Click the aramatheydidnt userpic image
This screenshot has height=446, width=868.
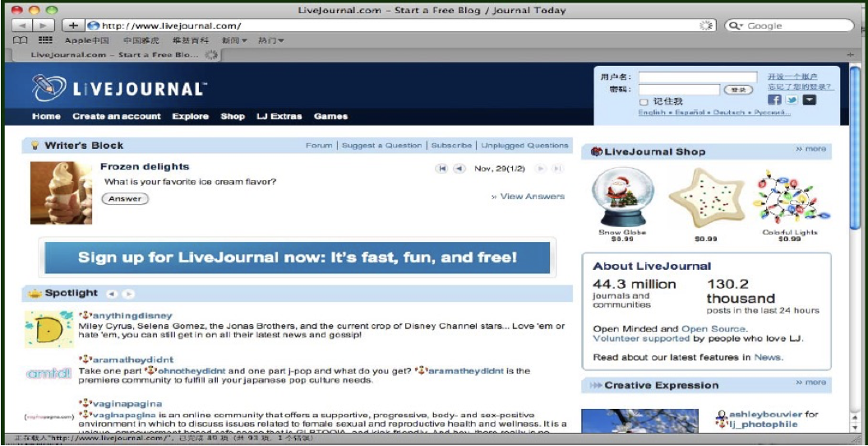(48, 374)
